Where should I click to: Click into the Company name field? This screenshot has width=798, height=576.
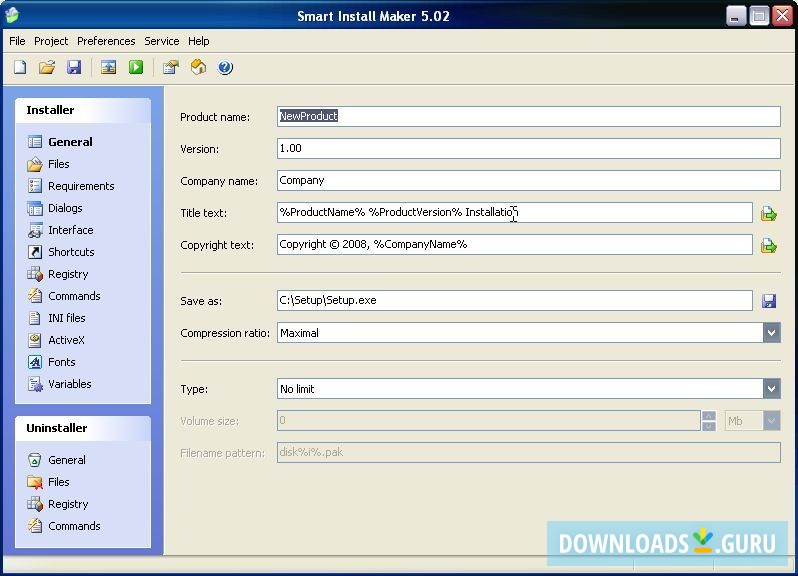pyautogui.click(x=528, y=181)
